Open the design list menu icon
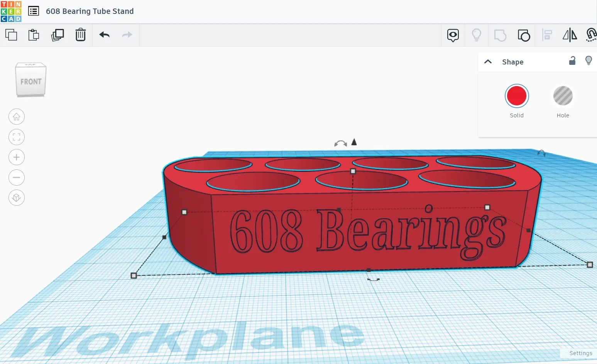597x364 pixels. tap(34, 11)
